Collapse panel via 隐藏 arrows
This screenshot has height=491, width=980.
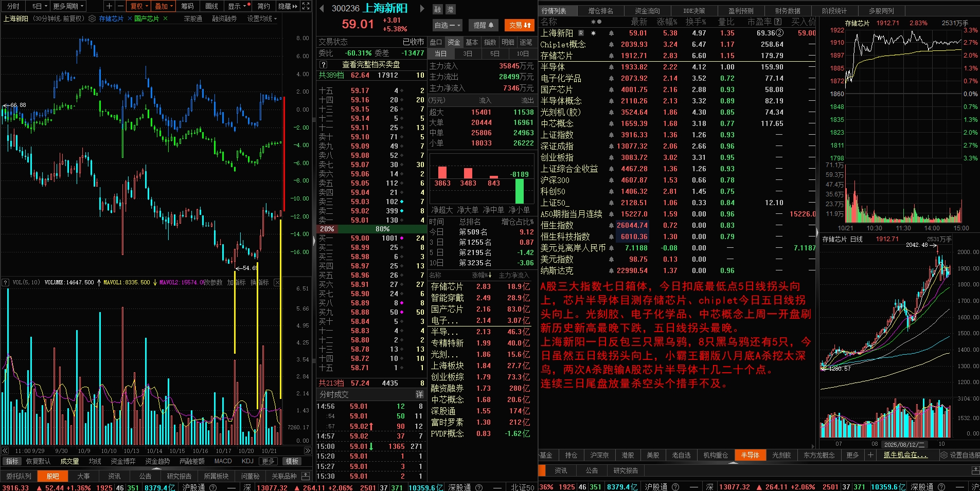(x=288, y=6)
